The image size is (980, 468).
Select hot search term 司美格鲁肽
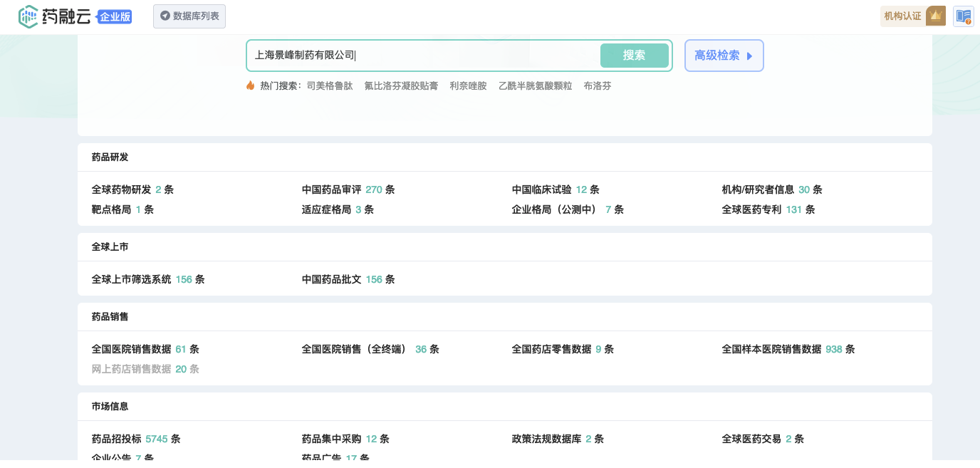pos(330,86)
